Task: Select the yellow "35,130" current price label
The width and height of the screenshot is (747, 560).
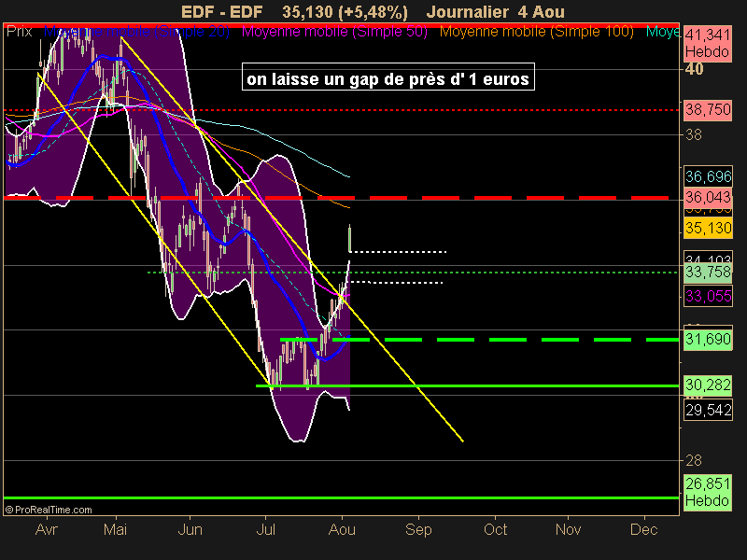Action: click(709, 228)
